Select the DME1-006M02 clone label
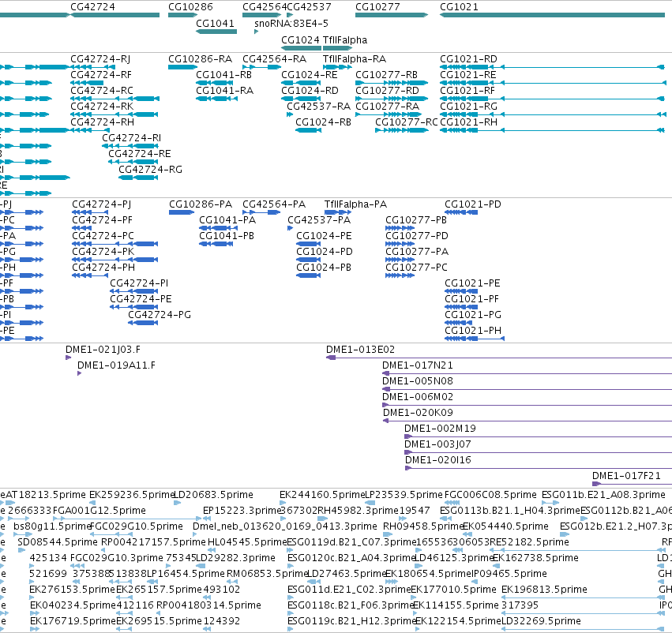This screenshot has height=633, width=672. click(x=418, y=396)
